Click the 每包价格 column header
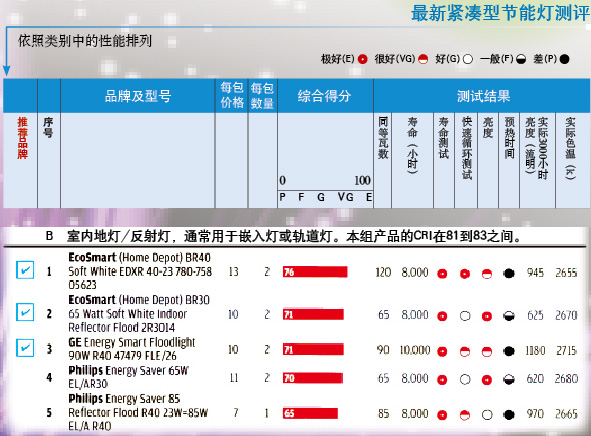Screen dimensions: 591x436 tap(232, 95)
